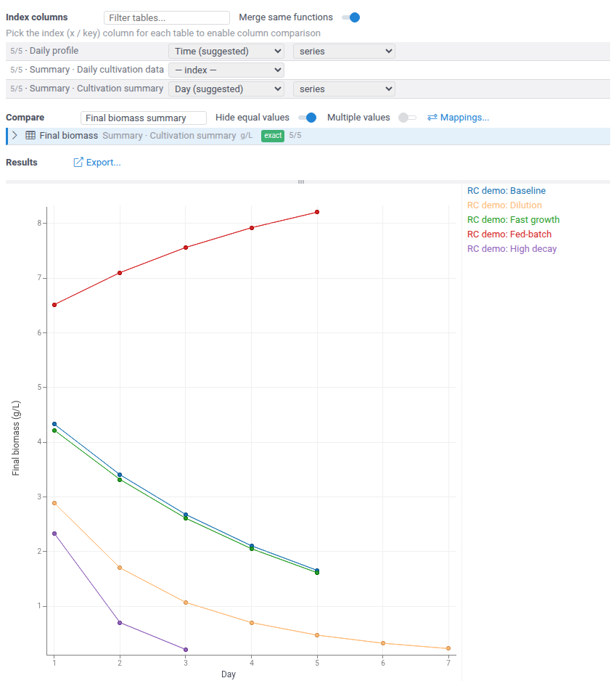
Task: Toggle RC demo: Fast growth legend entry
Action: 513,220
